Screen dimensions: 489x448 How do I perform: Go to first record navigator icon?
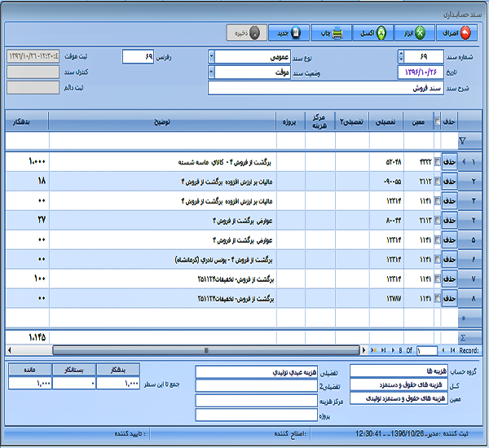[452, 351]
